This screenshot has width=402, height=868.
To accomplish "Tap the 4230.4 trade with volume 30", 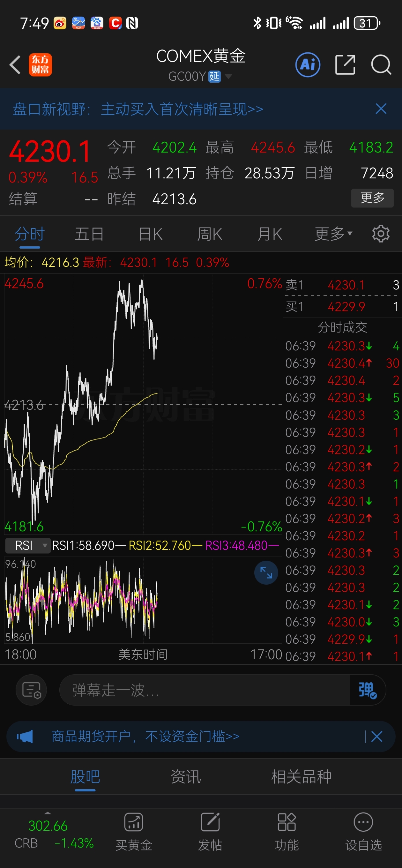I will point(342,363).
